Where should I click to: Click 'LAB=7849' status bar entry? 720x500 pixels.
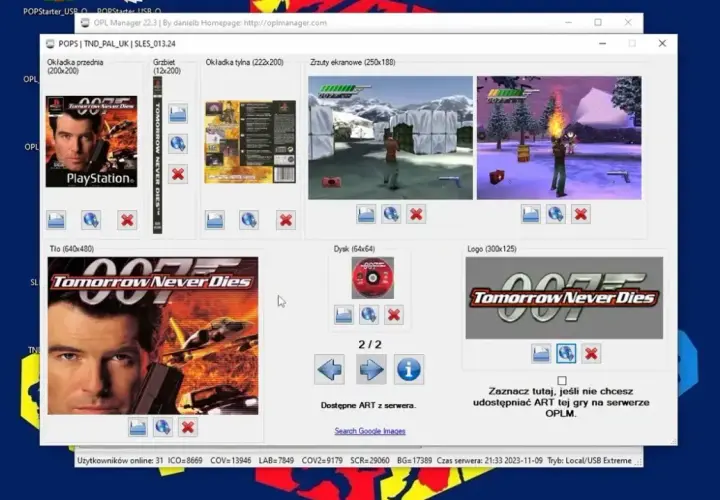coord(276,460)
